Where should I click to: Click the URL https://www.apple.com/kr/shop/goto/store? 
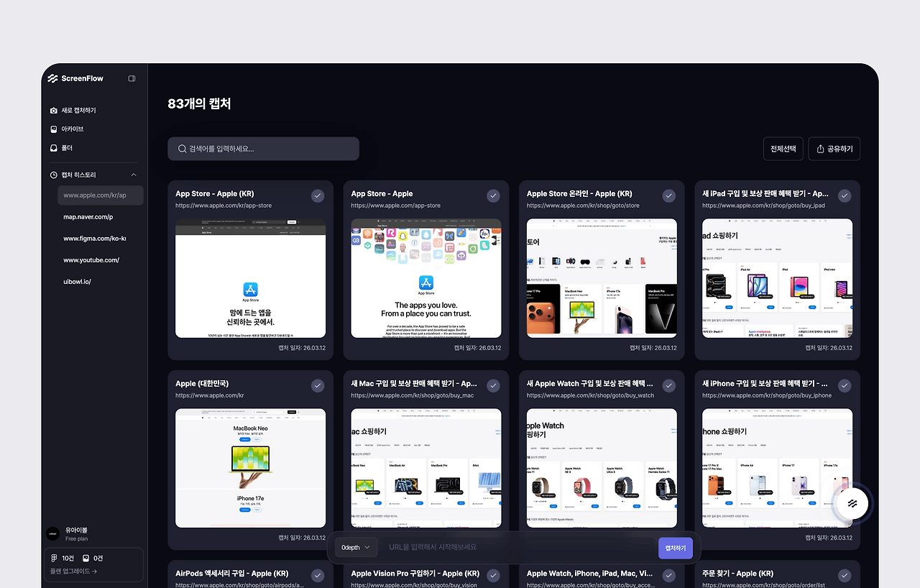(x=583, y=206)
